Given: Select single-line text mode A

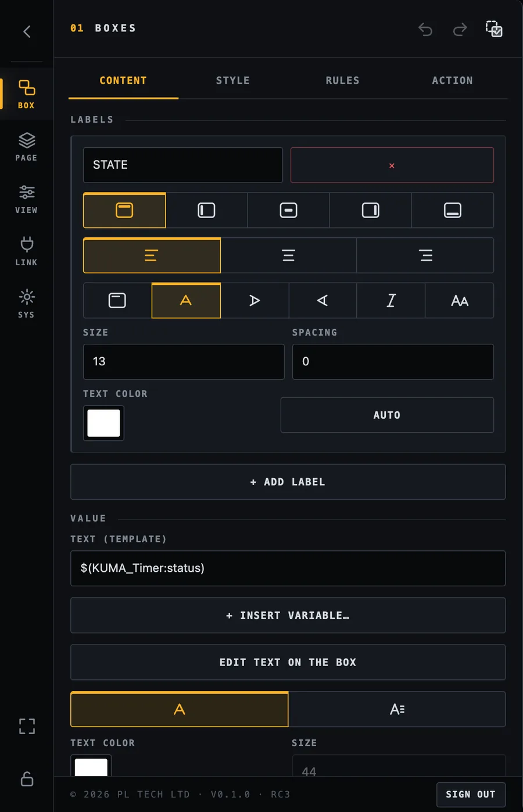Looking at the screenshot, I should 180,709.
